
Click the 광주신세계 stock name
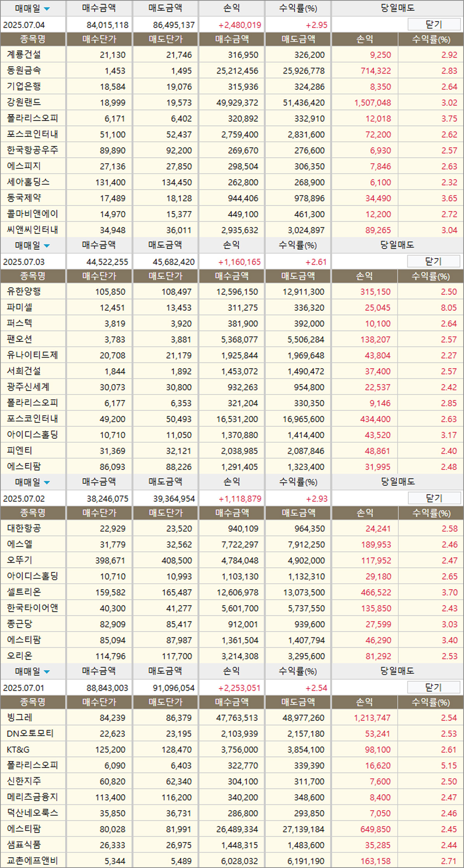coord(28,387)
